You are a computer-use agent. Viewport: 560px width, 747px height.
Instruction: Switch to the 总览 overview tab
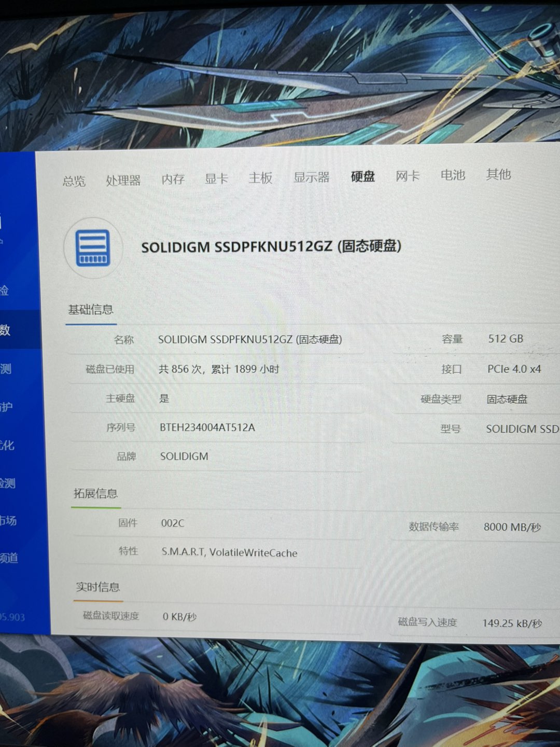pos(74,181)
